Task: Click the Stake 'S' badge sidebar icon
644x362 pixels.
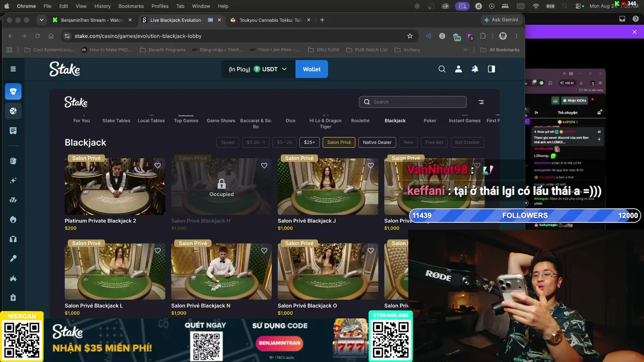Action: click(13, 161)
